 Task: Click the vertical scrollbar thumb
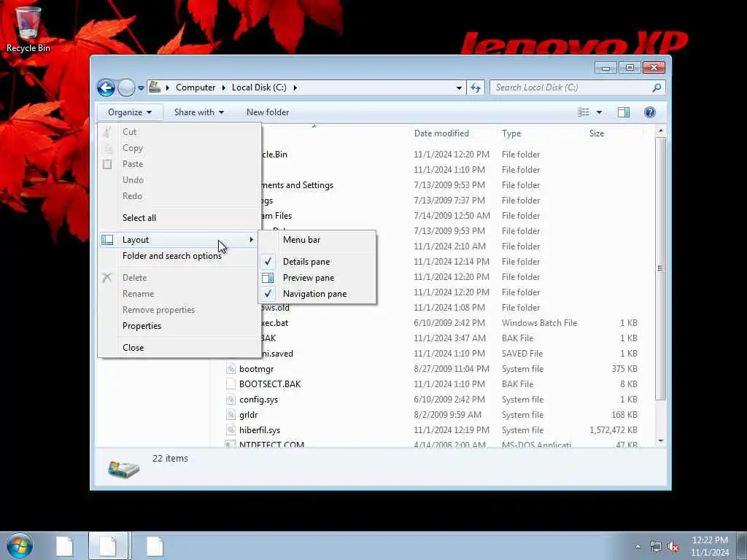pyautogui.click(x=660, y=268)
